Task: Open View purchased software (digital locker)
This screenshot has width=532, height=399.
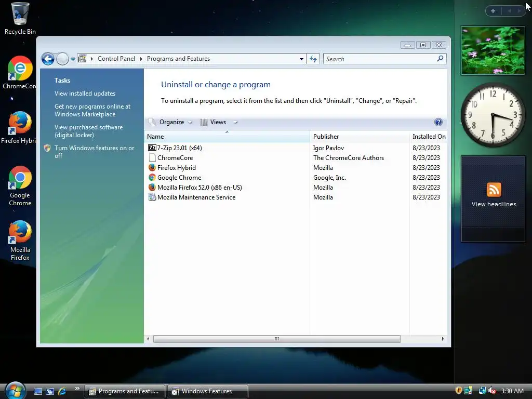Action: 88,131
